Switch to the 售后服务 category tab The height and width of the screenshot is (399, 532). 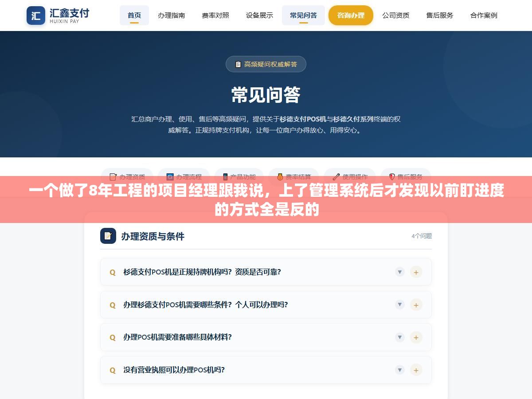[406, 176]
